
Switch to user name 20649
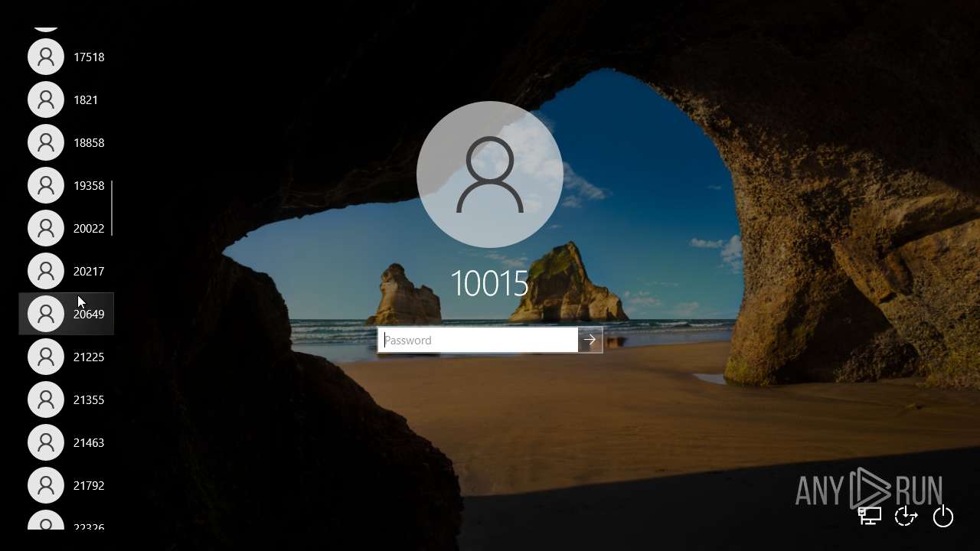(89, 315)
